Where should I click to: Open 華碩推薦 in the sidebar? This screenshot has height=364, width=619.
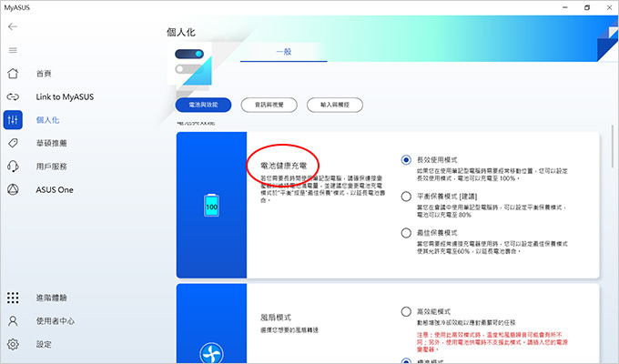(51, 143)
